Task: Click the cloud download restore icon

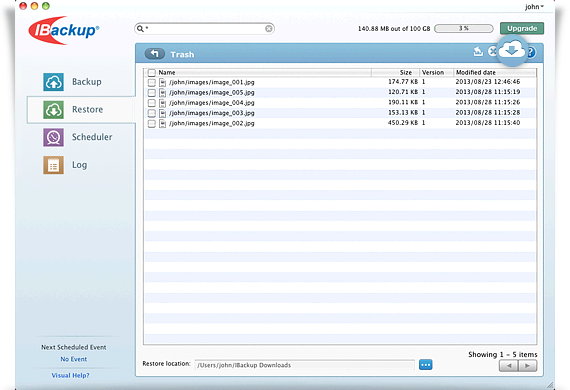Action: pyautogui.click(x=512, y=50)
